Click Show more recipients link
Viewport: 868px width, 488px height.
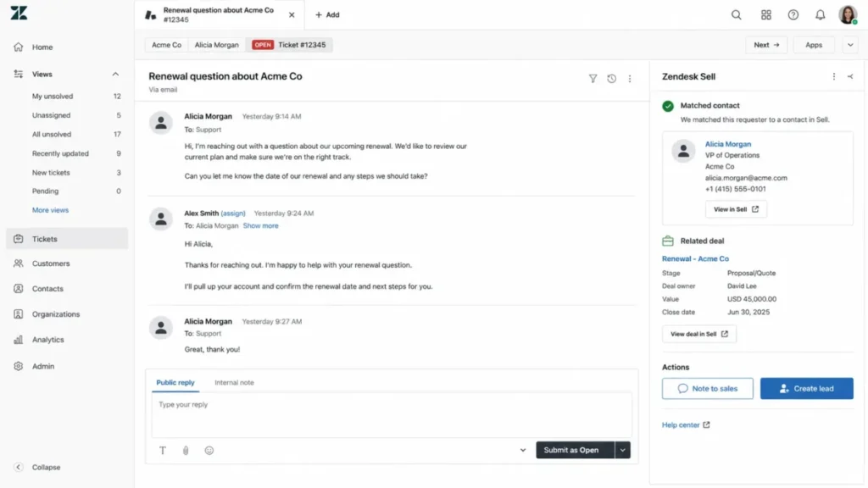[261, 225]
